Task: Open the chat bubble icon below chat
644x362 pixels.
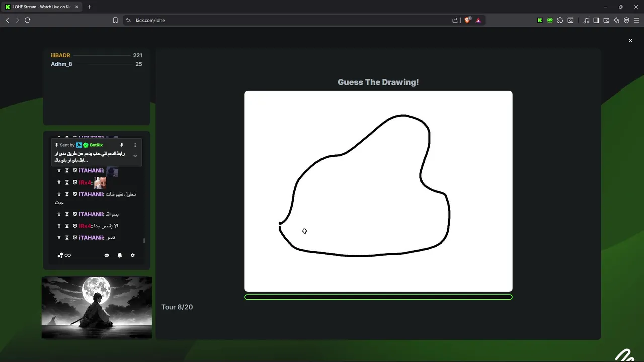Action: (107, 255)
